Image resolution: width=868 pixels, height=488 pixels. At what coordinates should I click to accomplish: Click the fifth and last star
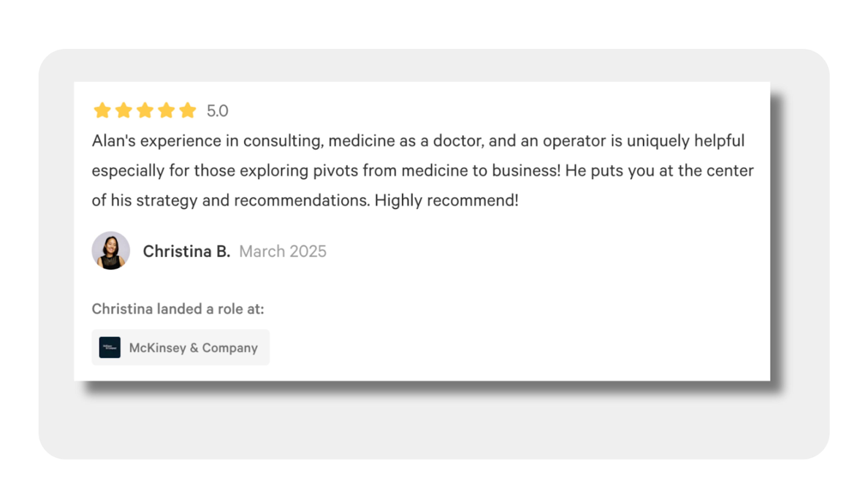[188, 110]
